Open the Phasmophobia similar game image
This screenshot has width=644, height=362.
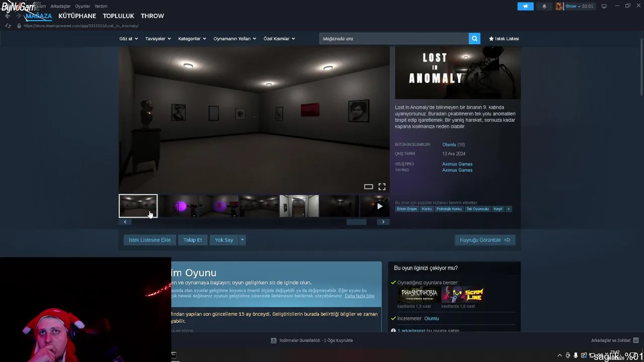tap(418, 294)
